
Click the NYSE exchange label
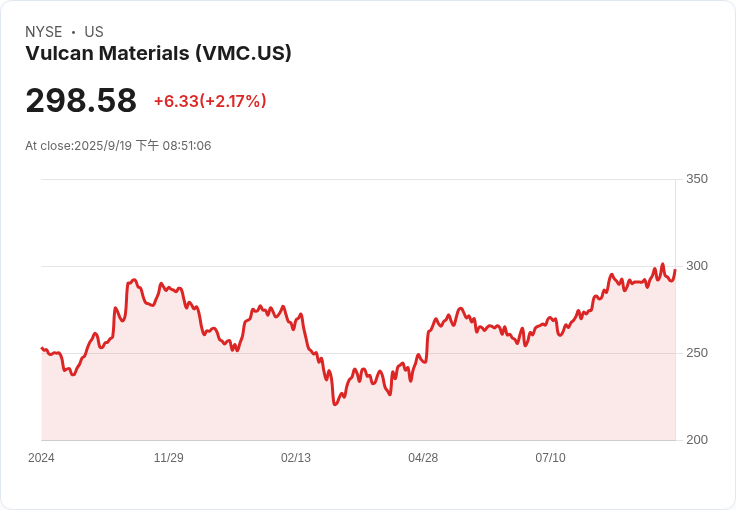[x=44, y=32]
